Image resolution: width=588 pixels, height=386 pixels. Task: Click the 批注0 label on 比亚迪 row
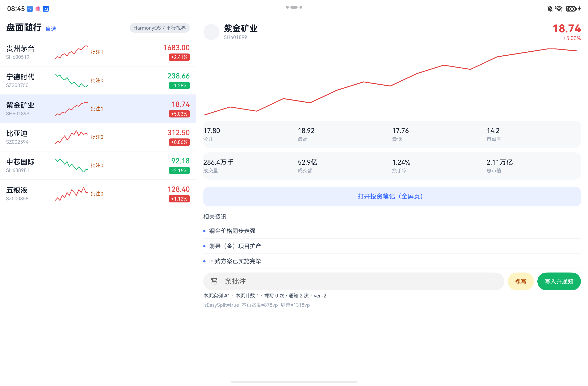pos(97,137)
